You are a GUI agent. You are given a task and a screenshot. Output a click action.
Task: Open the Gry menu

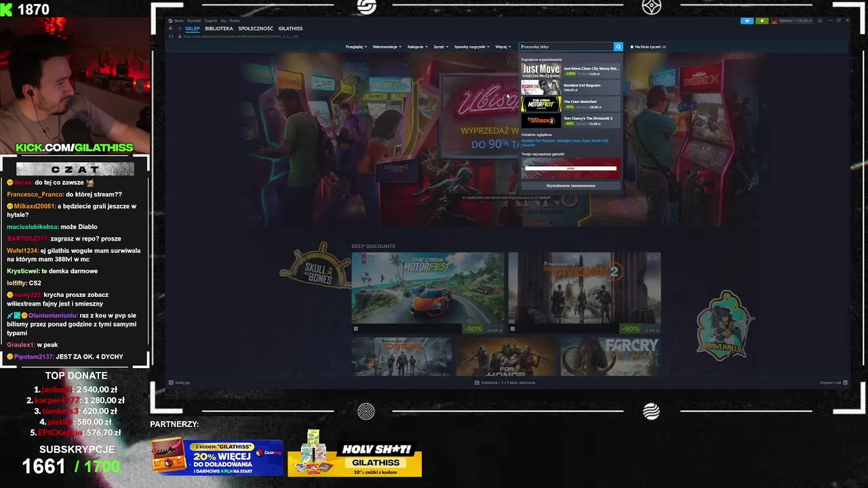224,20
